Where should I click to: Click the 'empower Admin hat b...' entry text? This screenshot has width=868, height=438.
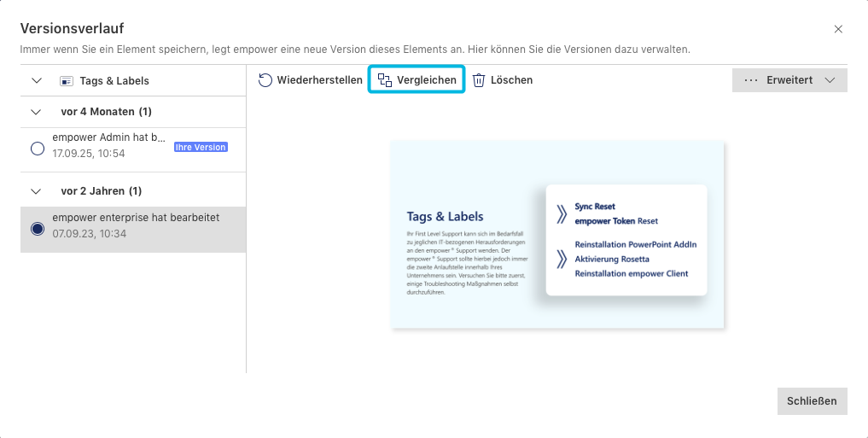pyautogui.click(x=109, y=137)
